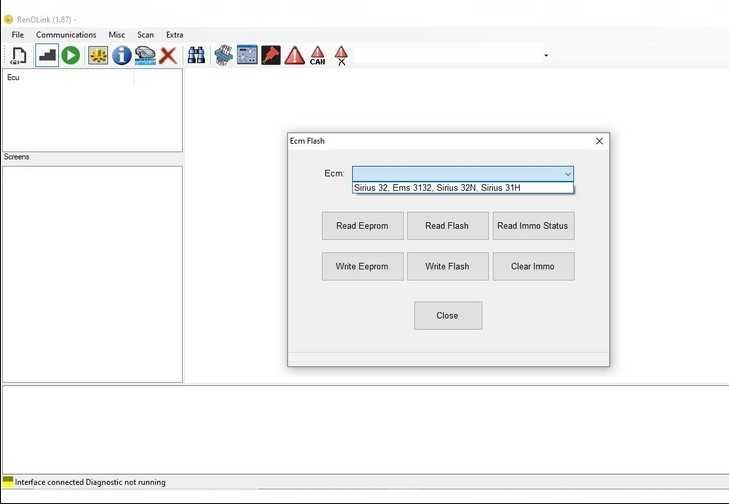
Task: Click the engine scan toolbar icon
Action: [x=145, y=56]
